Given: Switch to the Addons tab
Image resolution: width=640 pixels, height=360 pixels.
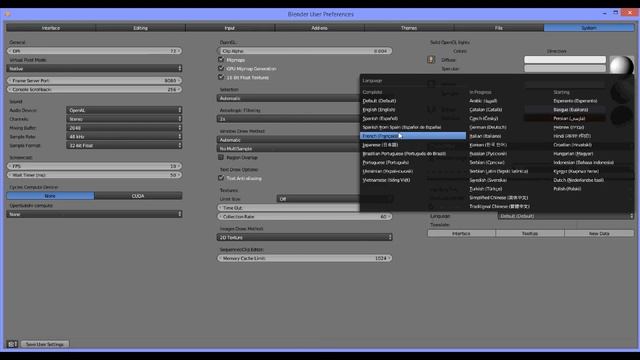Looking at the screenshot, I should (x=320, y=28).
